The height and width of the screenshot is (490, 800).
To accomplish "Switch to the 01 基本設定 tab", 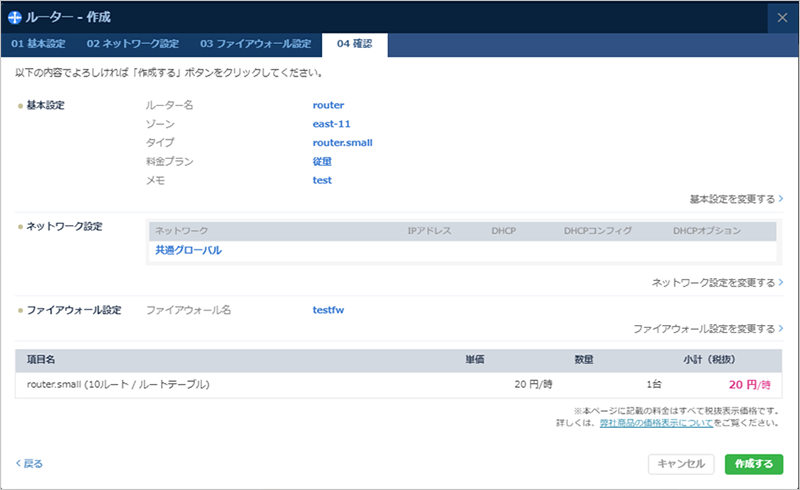I will (x=38, y=44).
